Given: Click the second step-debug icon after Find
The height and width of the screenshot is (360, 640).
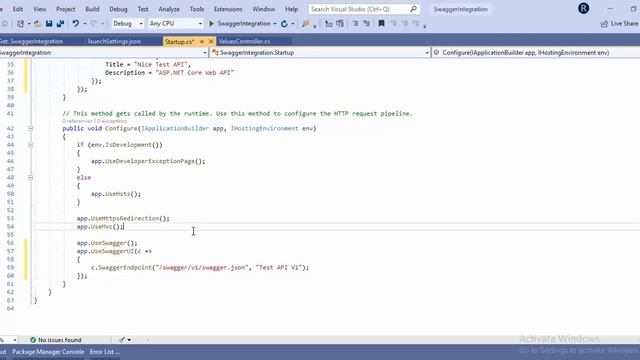Looking at the screenshot, I should (340, 24).
